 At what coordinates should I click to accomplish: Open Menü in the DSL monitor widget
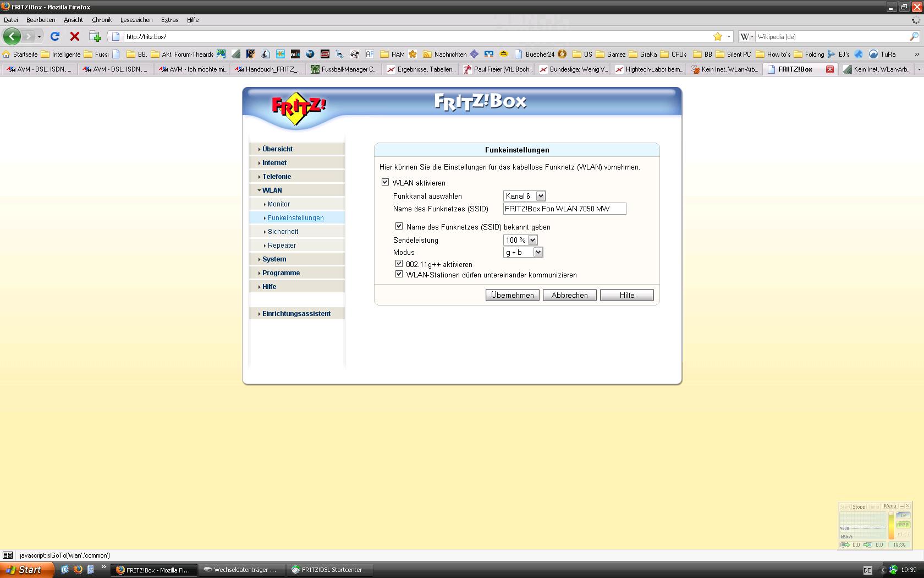pyautogui.click(x=890, y=506)
